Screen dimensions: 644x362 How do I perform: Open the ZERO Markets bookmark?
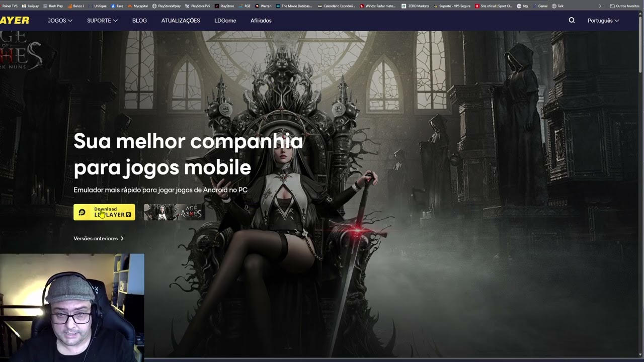[x=415, y=6]
